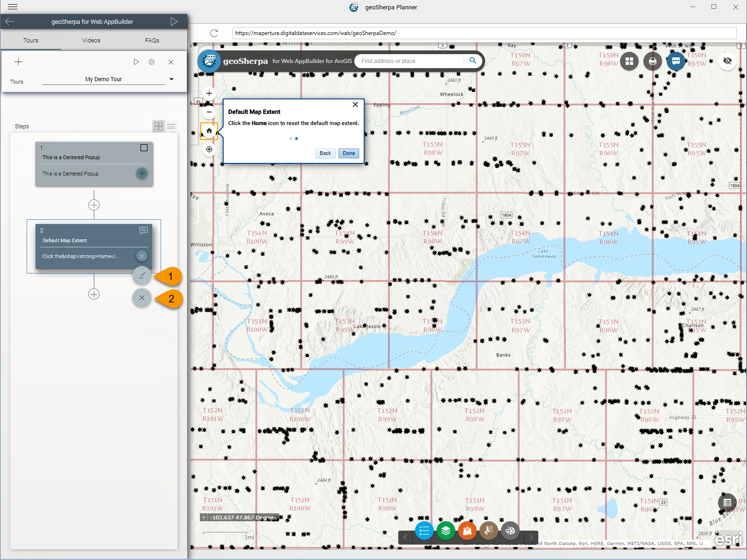The image size is (747, 560).
Task: Open the FAQs tab
Action: click(x=152, y=41)
